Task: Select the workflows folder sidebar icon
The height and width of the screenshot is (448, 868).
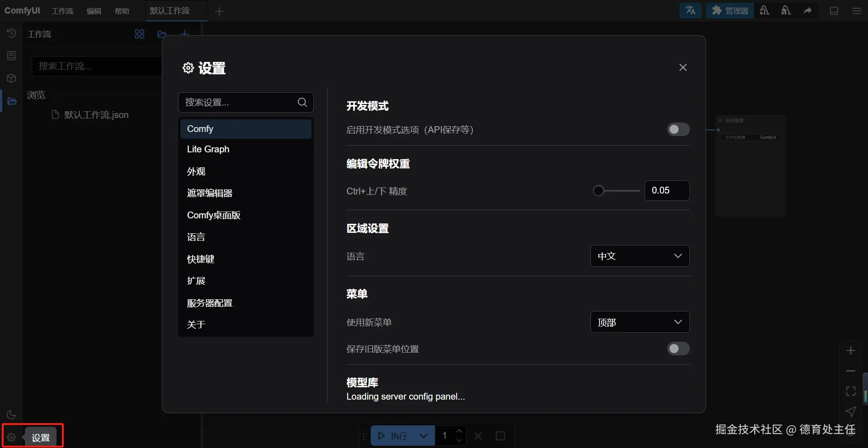Action: pos(12,101)
